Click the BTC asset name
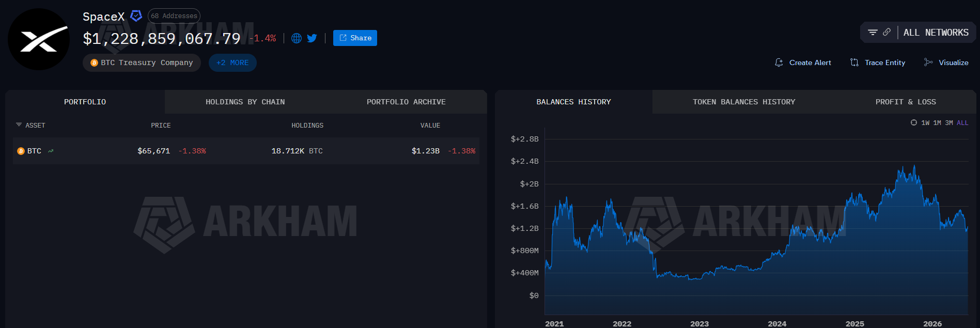The image size is (980, 328). (x=34, y=151)
